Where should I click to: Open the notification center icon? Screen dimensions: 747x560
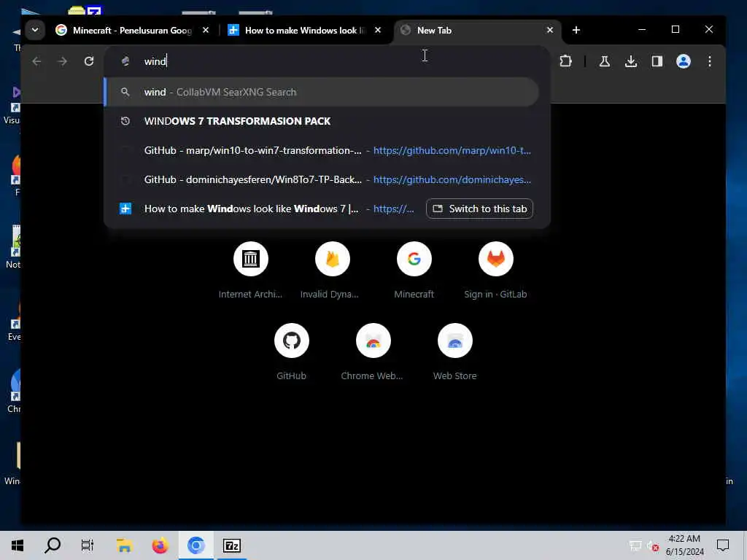[x=723, y=545]
